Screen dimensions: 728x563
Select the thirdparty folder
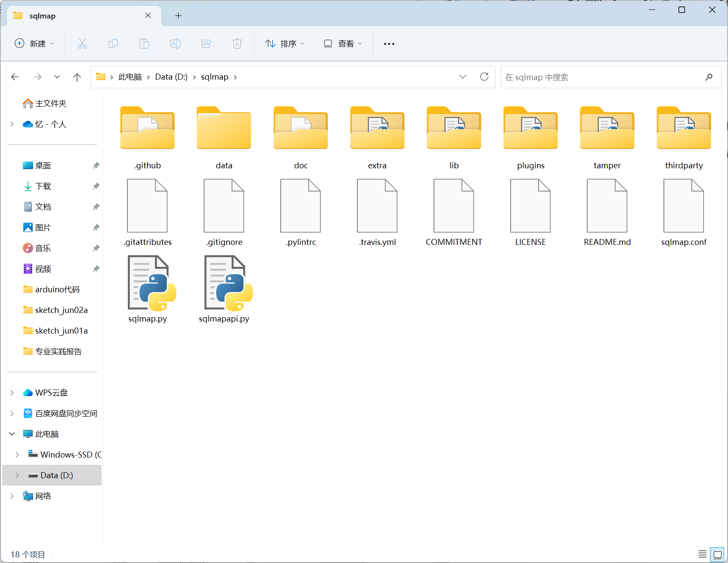pyautogui.click(x=684, y=138)
